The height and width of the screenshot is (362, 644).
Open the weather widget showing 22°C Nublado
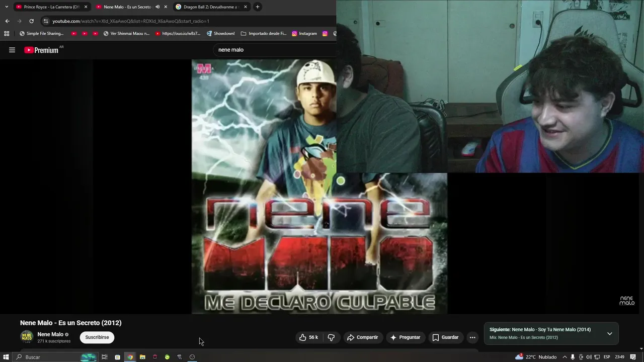(x=536, y=357)
